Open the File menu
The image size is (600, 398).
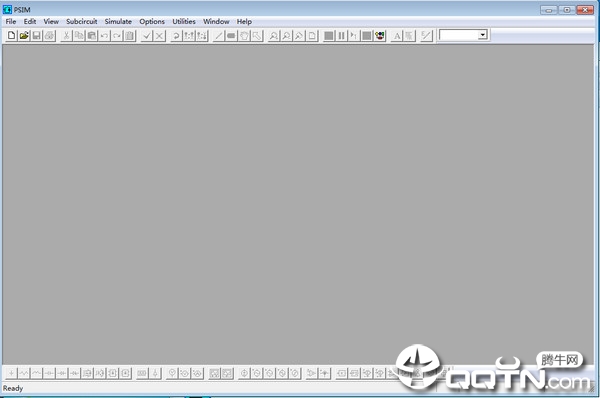click(11, 21)
